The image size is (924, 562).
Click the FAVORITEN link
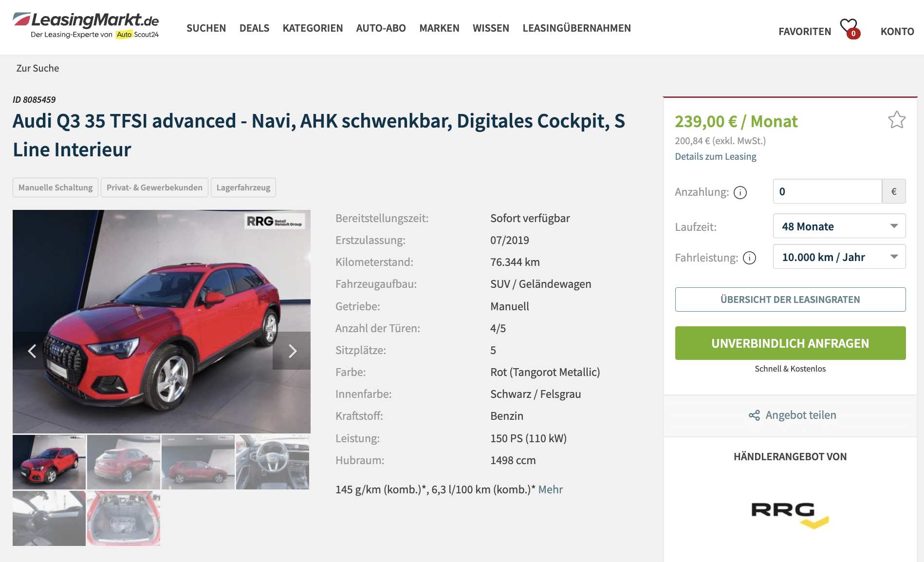pyautogui.click(x=805, y=32)
